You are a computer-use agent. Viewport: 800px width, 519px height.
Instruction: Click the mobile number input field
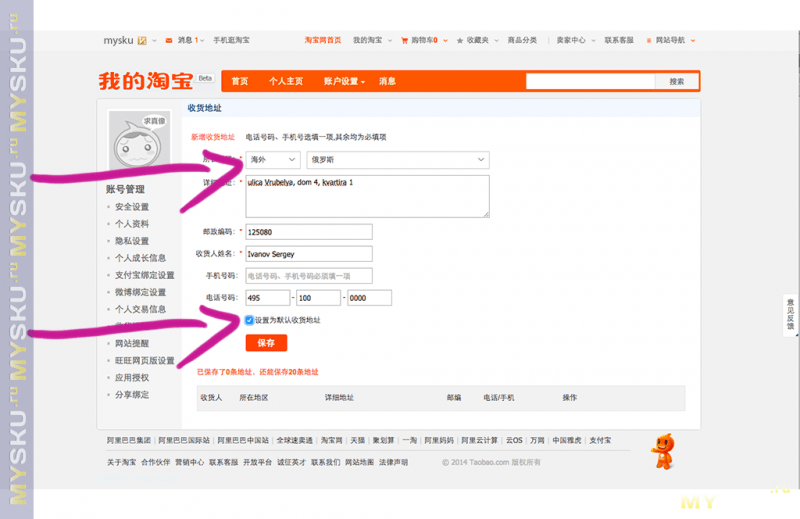pos(309,276)
